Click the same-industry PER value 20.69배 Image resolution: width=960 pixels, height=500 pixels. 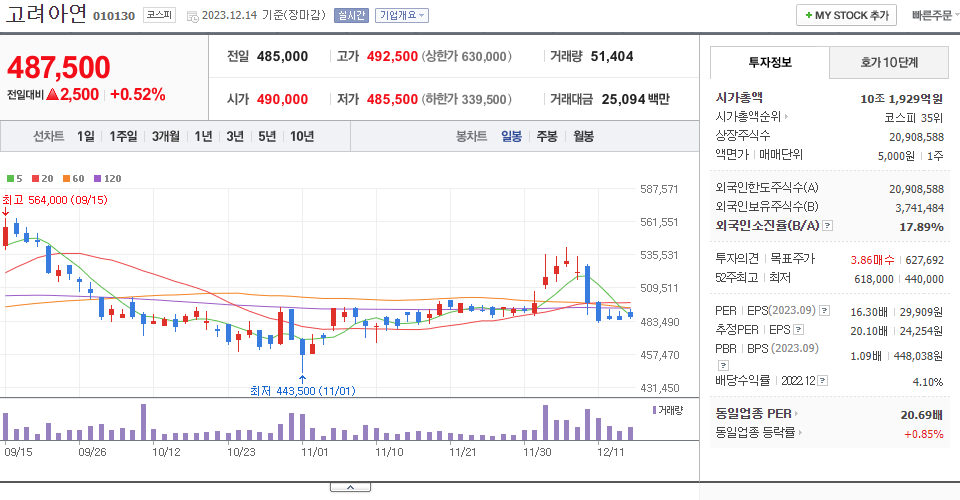click(921, 415)
